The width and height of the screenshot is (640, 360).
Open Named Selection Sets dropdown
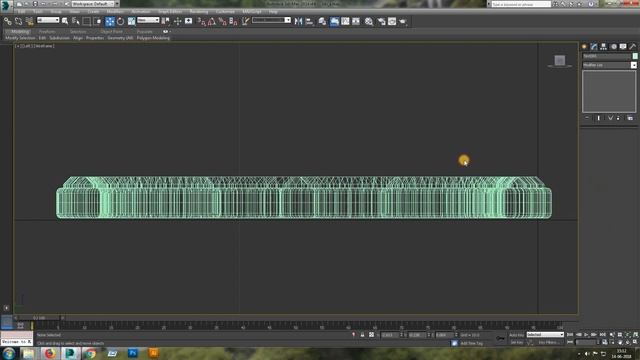pos(271,20)
